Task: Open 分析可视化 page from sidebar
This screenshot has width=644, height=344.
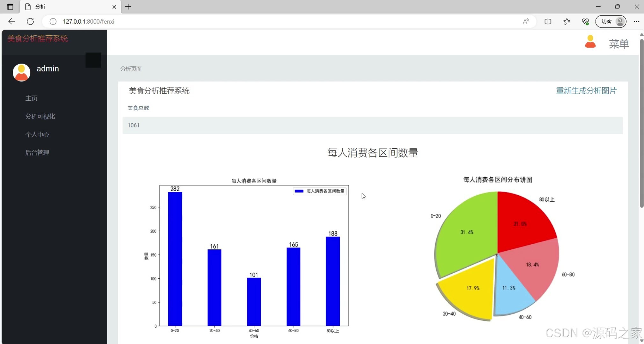Action: click(x=40, y=116)
